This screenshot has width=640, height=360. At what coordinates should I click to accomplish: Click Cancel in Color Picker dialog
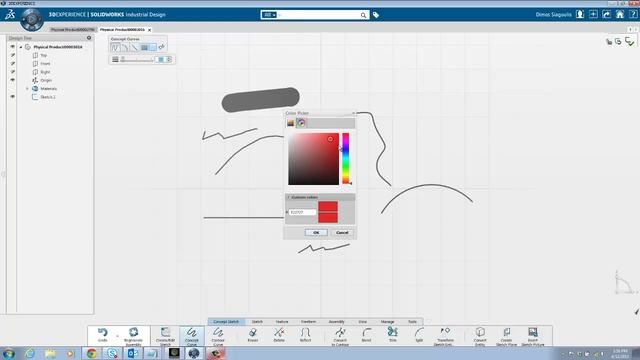(x=342, y=232)
